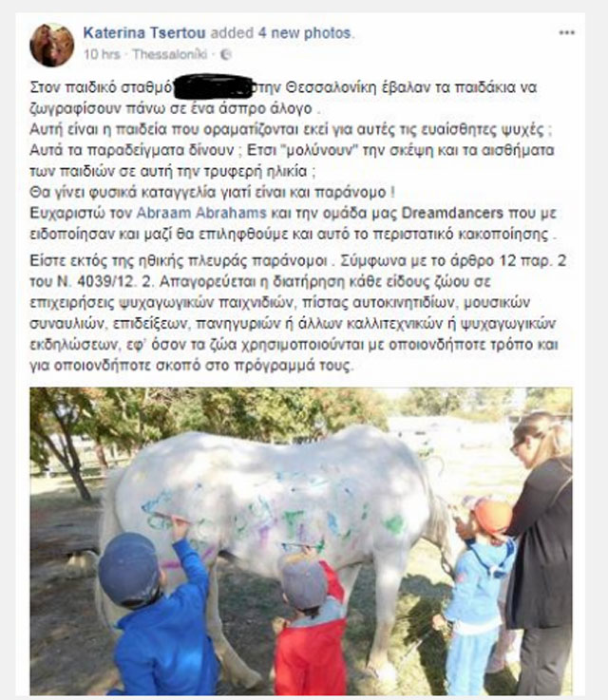608x700 pixels.
Task: Click the globe privacy icon beside Thessaloniki
Action: tap(226, 54)
